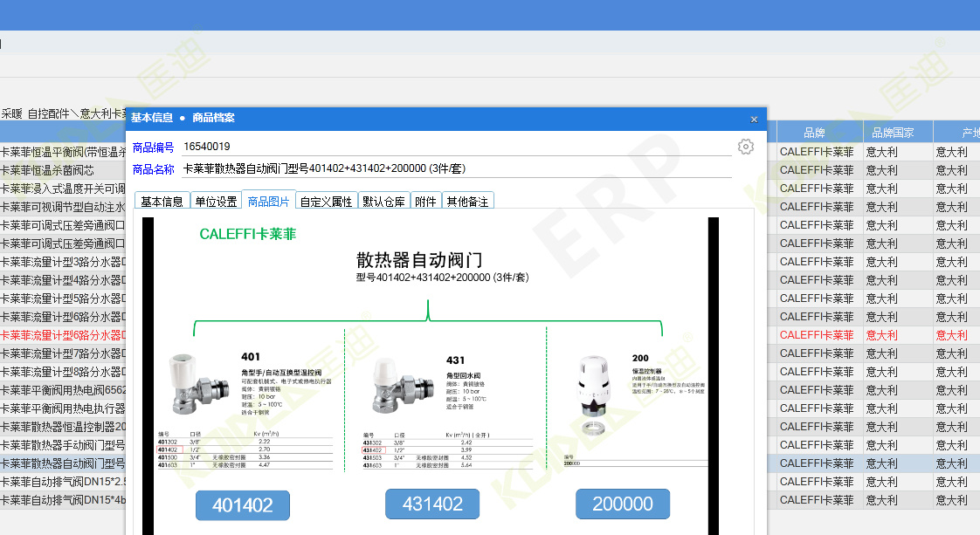
Task: Open the gear settings icon in product dialog
Action: click(x=746, y=147)
